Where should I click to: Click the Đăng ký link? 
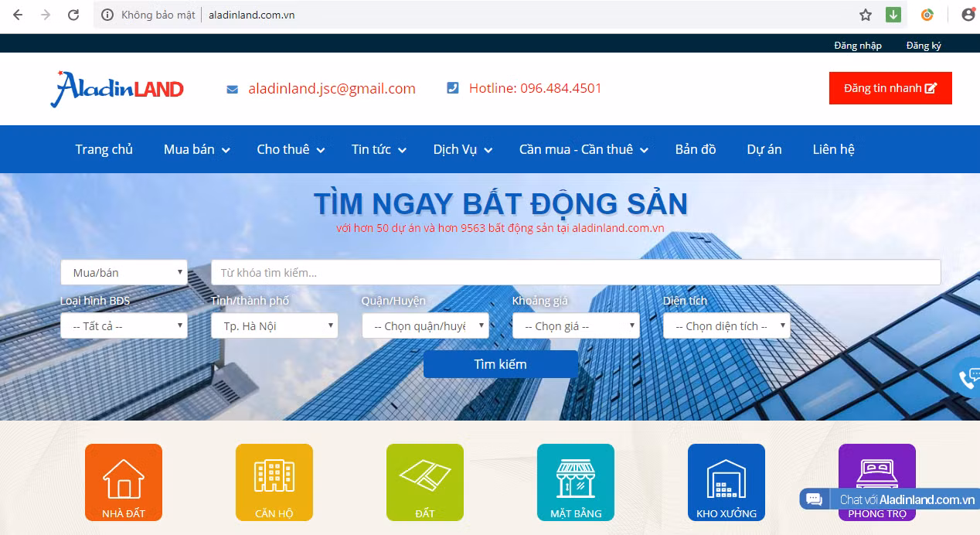(924, 46)
